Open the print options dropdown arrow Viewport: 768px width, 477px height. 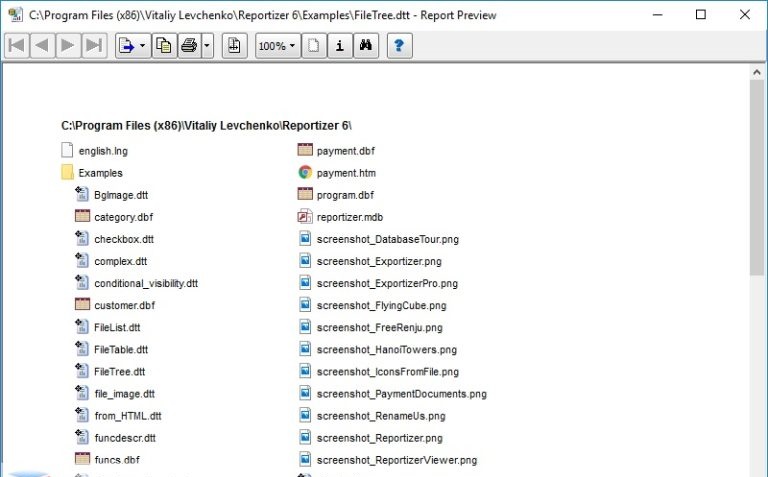coord(207,46)
